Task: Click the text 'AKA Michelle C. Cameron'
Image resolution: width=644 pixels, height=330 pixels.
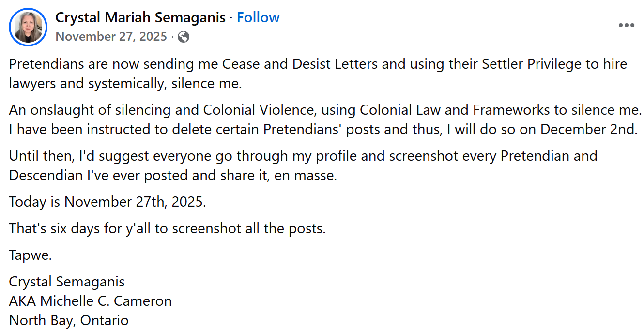Action: 90,301
